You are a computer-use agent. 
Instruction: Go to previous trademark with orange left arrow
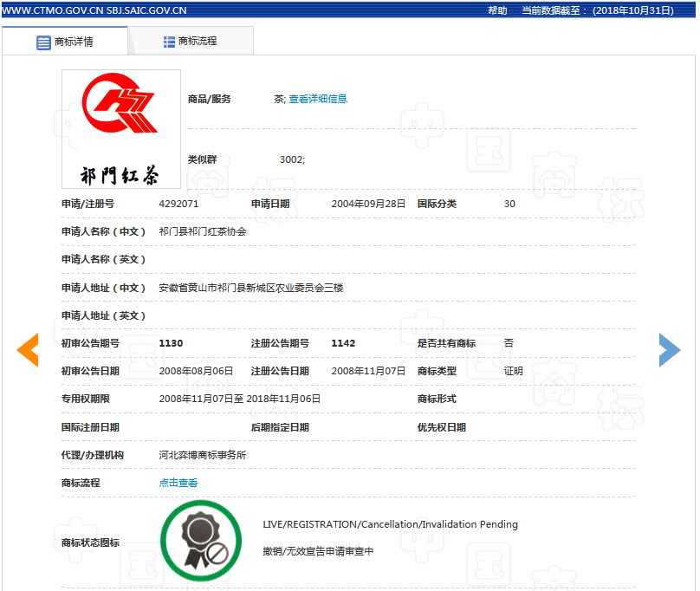tap(28, 350)
